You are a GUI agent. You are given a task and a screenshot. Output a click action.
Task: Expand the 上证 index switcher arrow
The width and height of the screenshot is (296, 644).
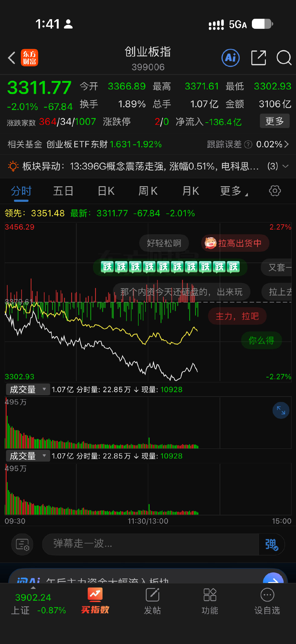[x=33, y=588]
